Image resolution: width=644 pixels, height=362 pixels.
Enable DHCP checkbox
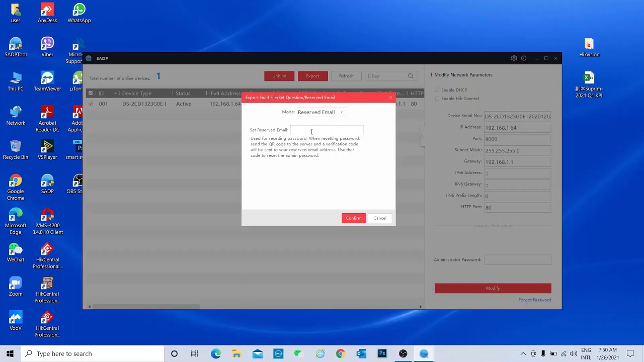click(x=437, y=90)
